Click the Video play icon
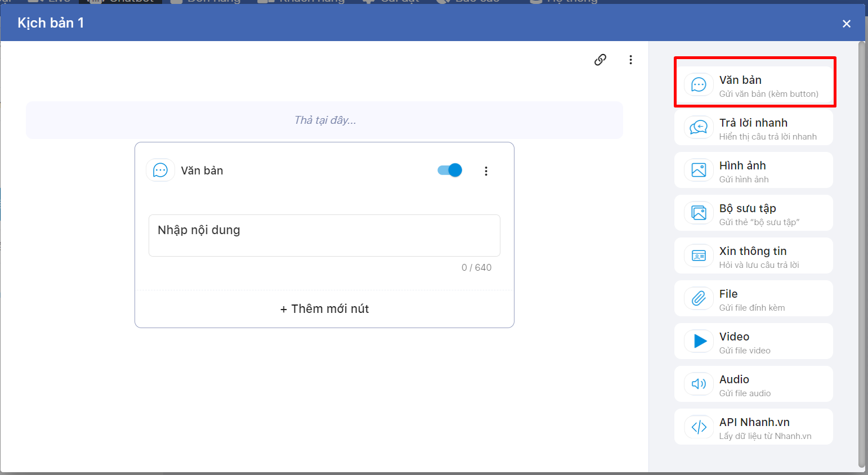The image size is (868, 475). pyautogui.click(x=700, y=341)
